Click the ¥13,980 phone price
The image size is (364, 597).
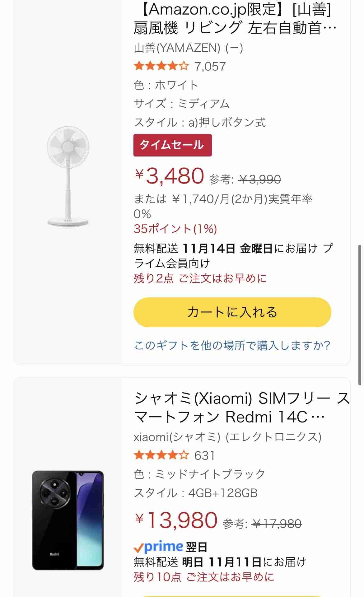pos(176,520)
